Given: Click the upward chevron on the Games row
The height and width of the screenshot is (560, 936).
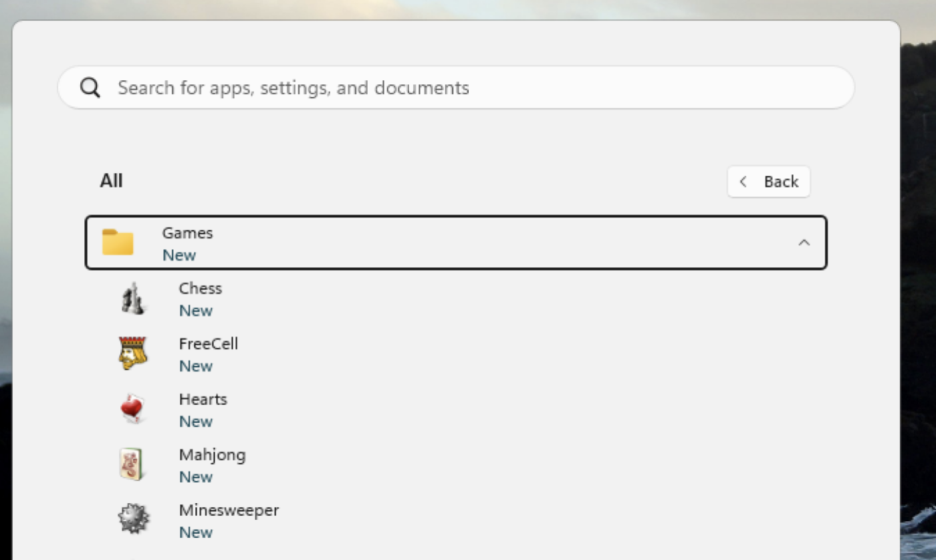Looking at the screenshot, I should click(804, 243).
